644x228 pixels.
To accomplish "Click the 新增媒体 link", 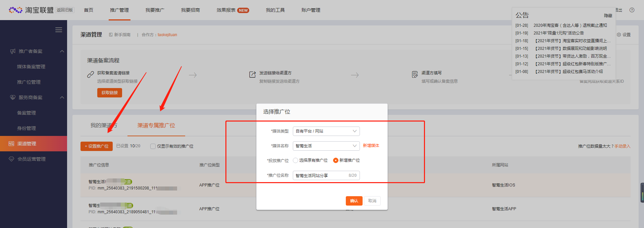I will (371, 146).
